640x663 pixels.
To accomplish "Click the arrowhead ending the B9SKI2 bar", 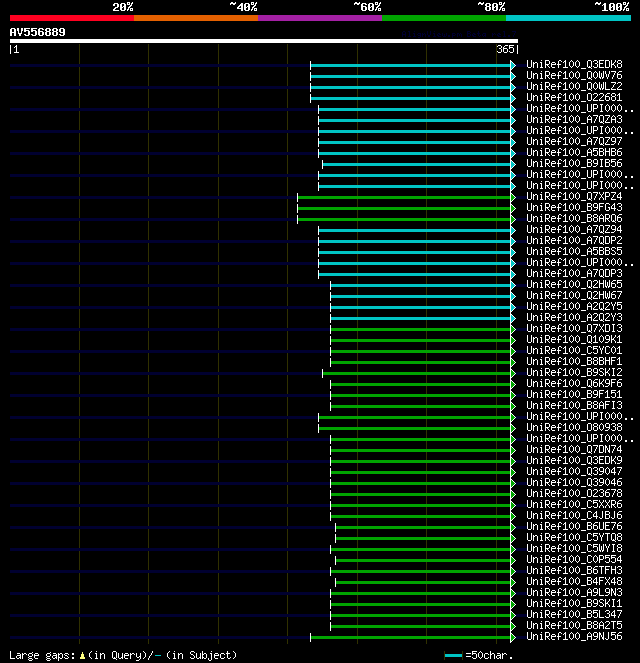I will (x=513, y=373).
